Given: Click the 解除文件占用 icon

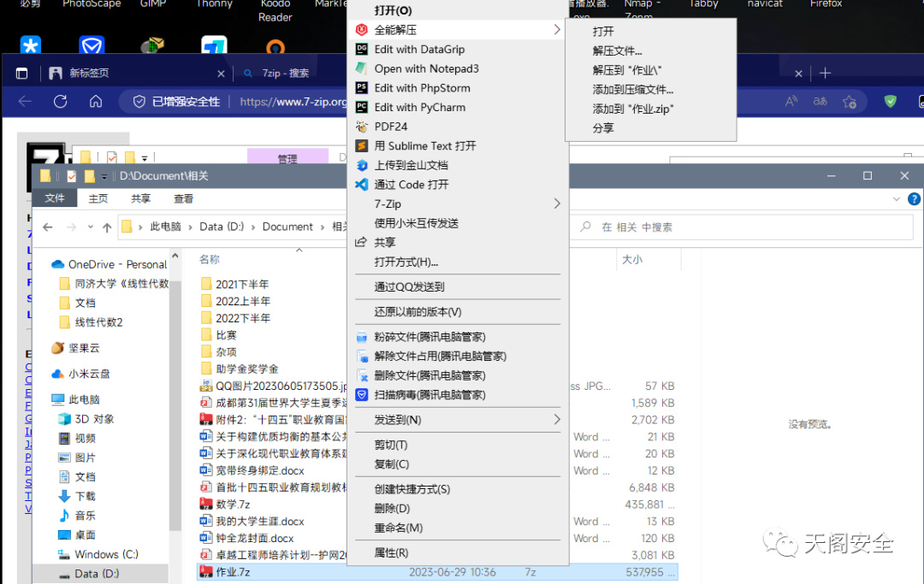Looking at the screenshot, I should 362,357.
